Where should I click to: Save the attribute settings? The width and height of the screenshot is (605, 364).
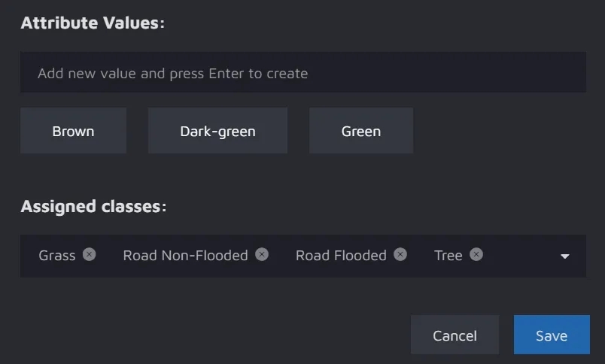tap(552, 335)
